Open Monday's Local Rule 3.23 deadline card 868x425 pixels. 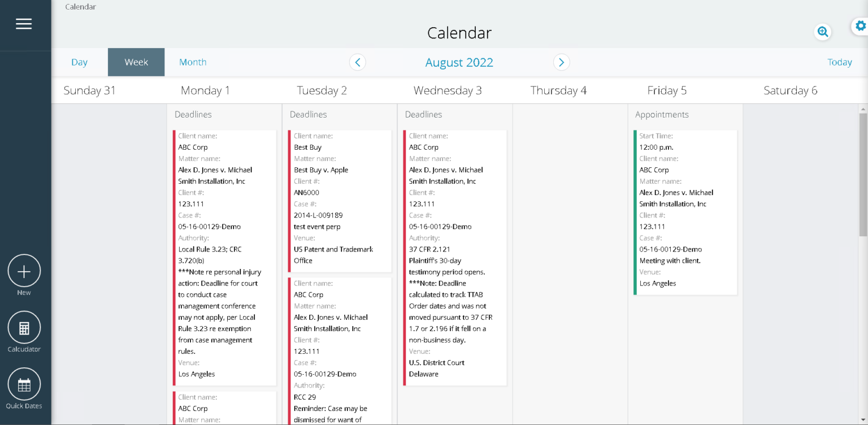[224, 258]
